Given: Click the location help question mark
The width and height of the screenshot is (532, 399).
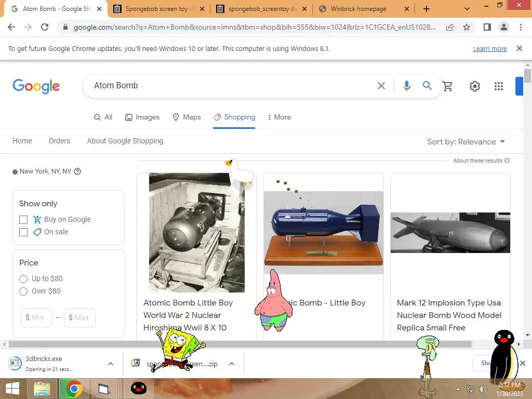Looking at the screenshot, I should click(x=77, y=171).
